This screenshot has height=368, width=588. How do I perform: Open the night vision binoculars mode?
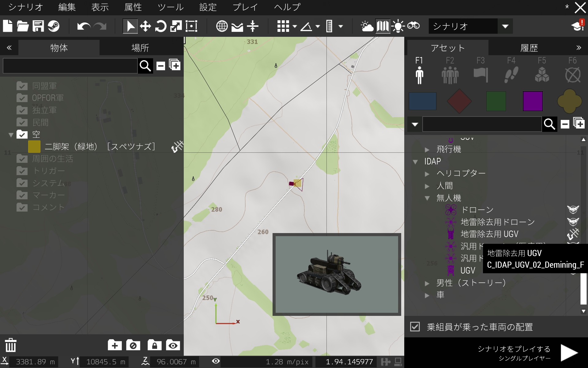pyautogui.click(x=413, y=26)
